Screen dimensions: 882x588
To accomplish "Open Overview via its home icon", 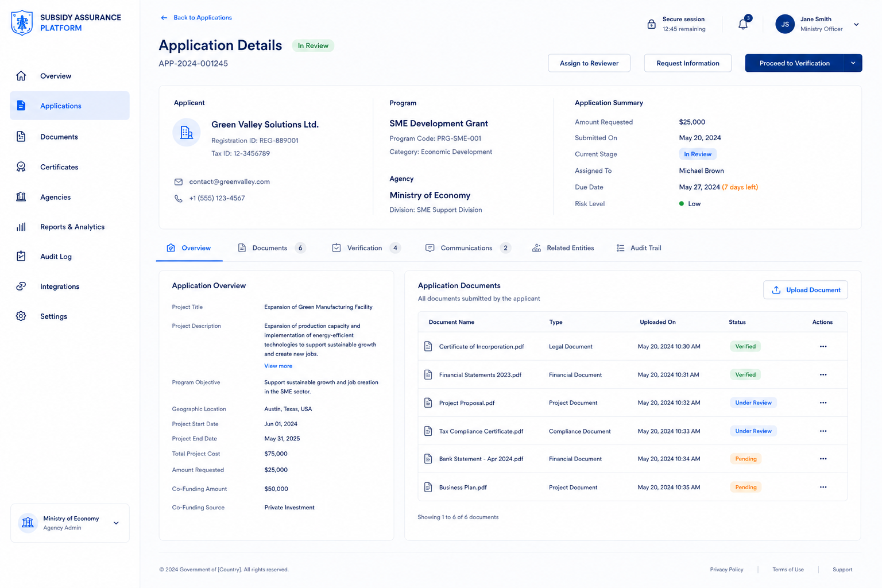I will [21, 76].
